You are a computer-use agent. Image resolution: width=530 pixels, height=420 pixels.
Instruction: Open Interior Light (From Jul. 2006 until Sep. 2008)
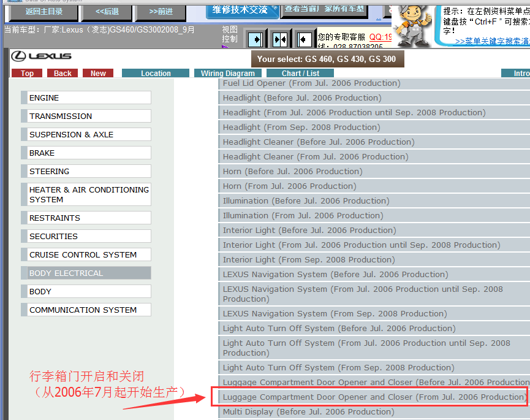(374, 245)
